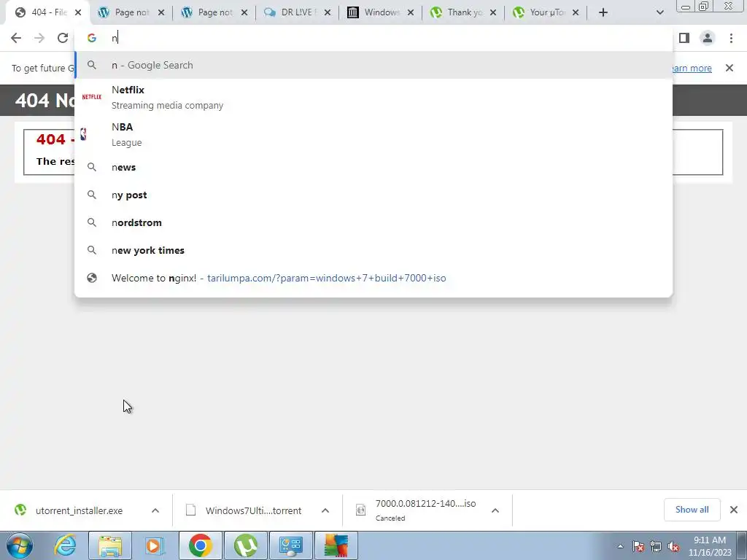
Task: Open utorrent_installer.exe download
Action: [x=79, y=510]
